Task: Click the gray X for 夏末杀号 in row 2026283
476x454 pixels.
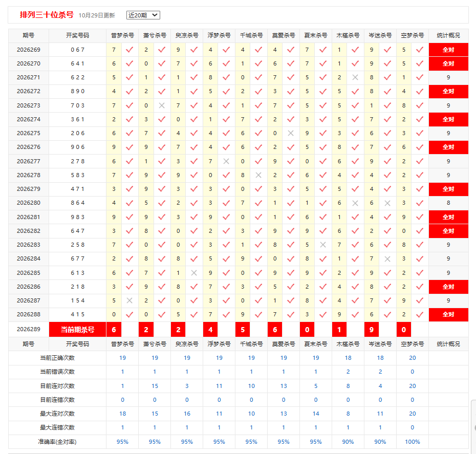Action: [x=323, y=245]
